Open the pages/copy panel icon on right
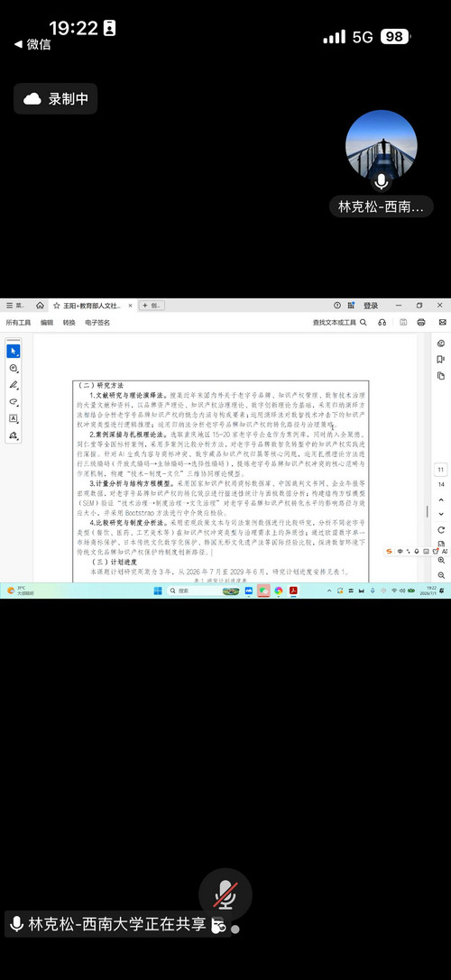Viewport: 451px width, 980px height. click(x=441, y=376)
